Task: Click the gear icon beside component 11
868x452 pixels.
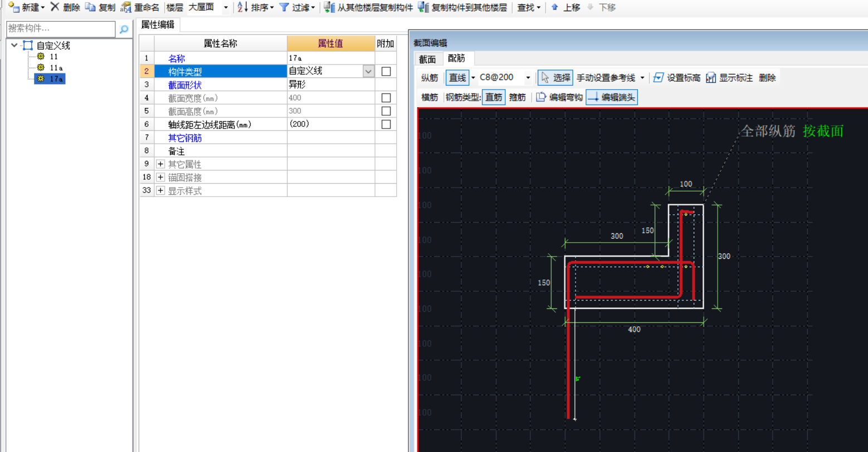Action: tap(40, 57)
